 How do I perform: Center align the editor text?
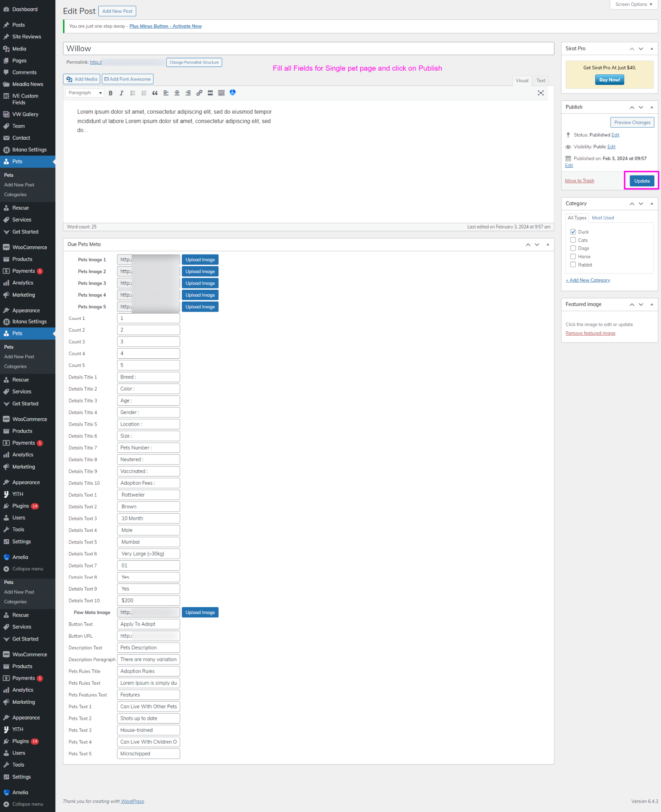(x=177, y=93)
